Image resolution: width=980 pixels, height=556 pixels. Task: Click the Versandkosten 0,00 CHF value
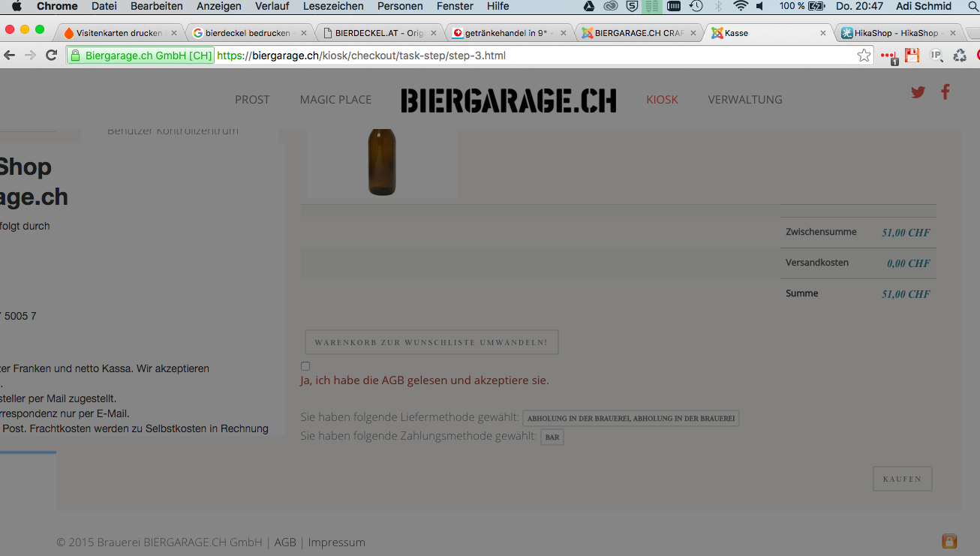909,263
